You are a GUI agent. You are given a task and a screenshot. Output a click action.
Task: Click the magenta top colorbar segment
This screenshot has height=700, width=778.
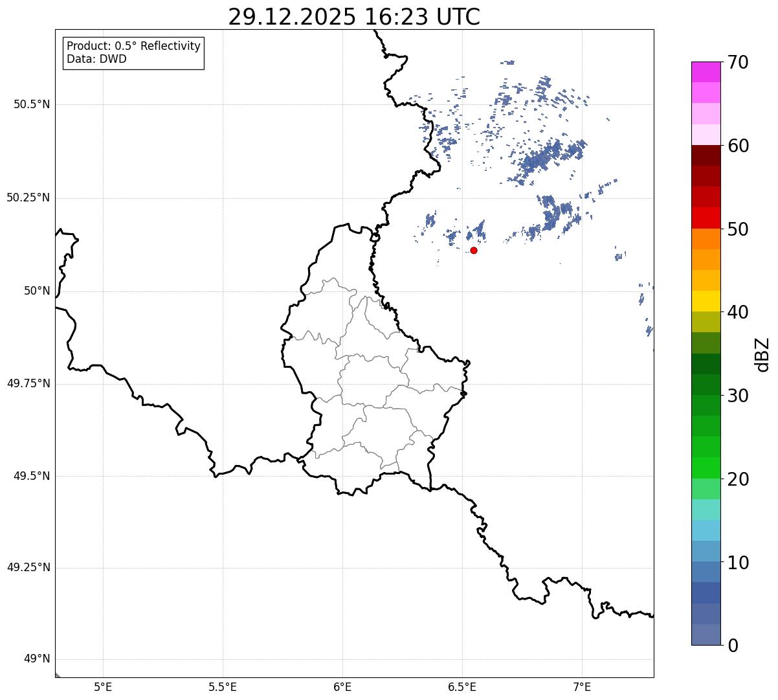(706, 72)
